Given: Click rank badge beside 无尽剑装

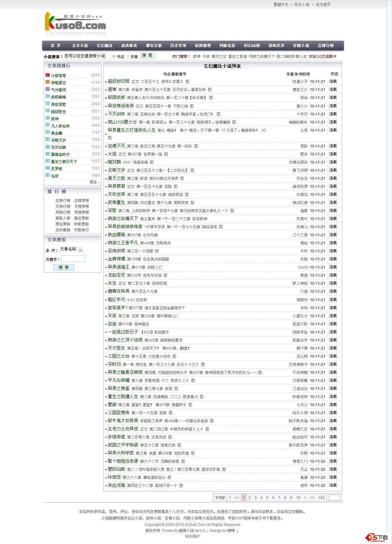Looking at the screenshot, I should (47, 147).
